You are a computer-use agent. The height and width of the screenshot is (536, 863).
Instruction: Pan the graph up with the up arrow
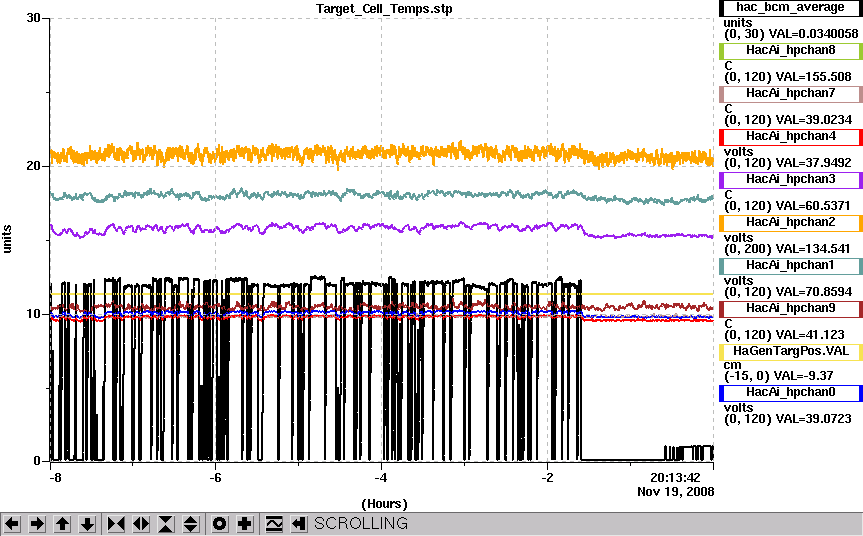(62, 523)
